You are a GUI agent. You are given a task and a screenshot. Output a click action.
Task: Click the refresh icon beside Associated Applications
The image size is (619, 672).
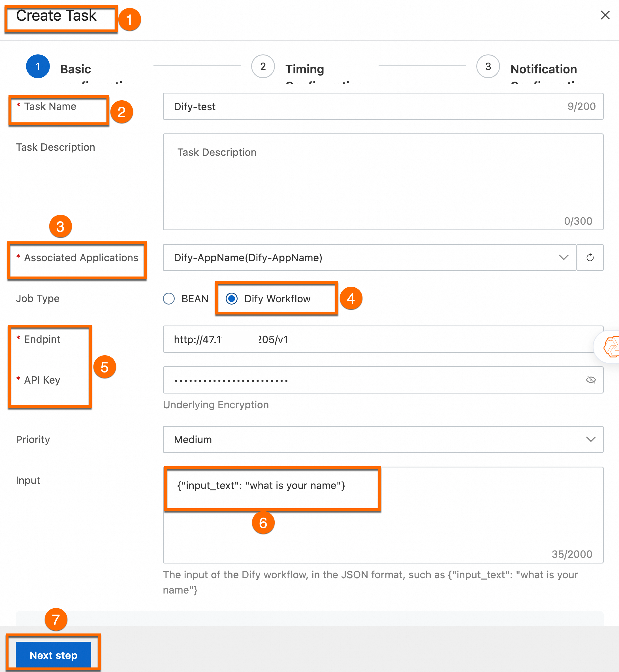tap(590, 258)
